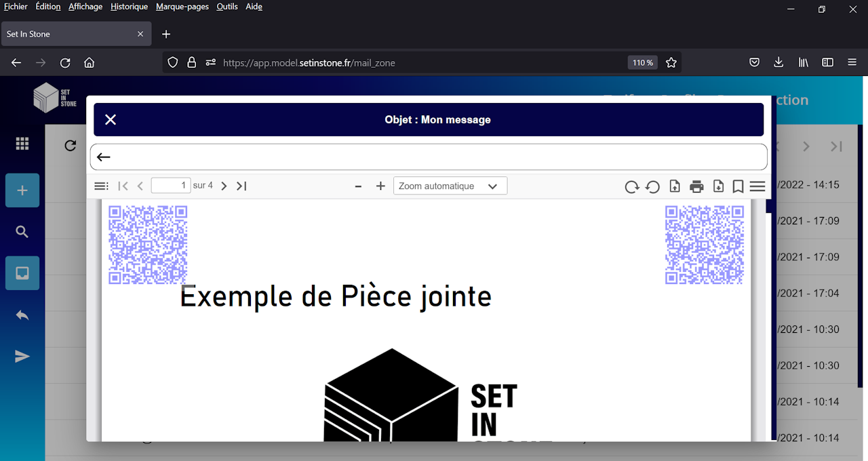Go to previous PDF page
The image size is (868, 461).
pos(140,186)
